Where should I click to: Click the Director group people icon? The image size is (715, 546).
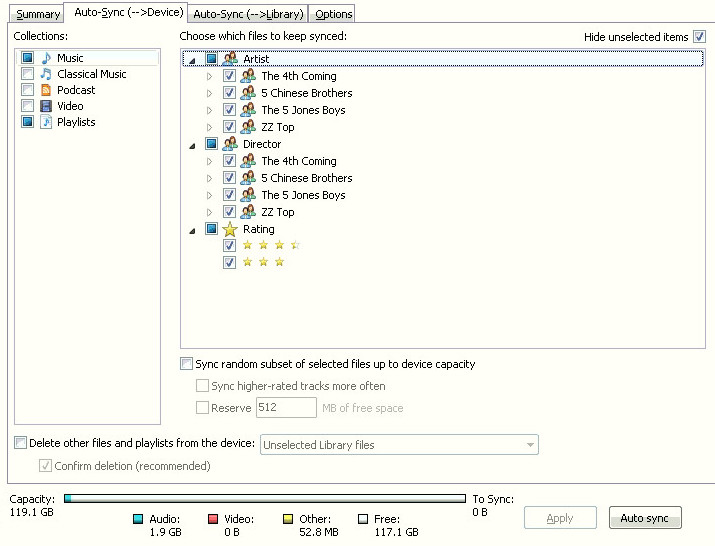click(230, 144)
